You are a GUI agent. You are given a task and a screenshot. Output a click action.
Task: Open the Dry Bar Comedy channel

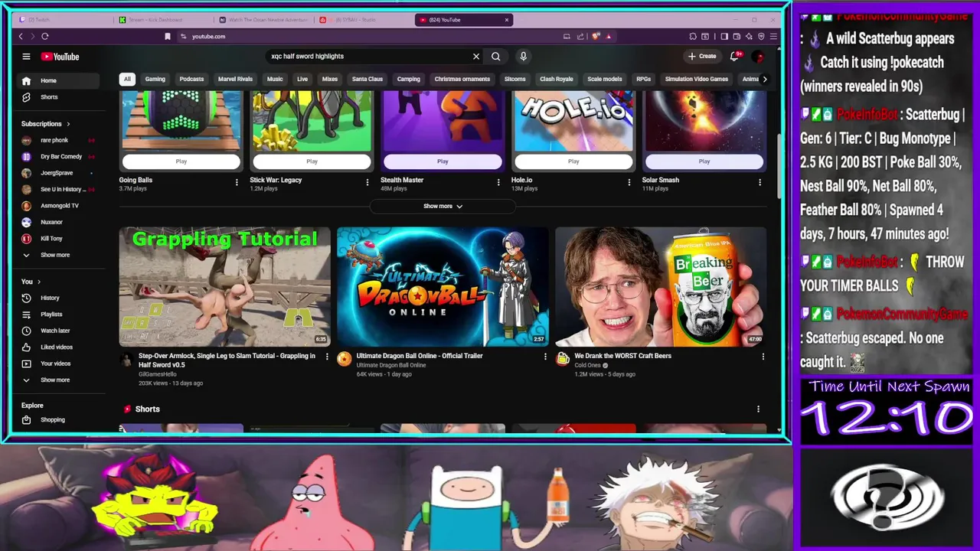[x=58, y=157]
